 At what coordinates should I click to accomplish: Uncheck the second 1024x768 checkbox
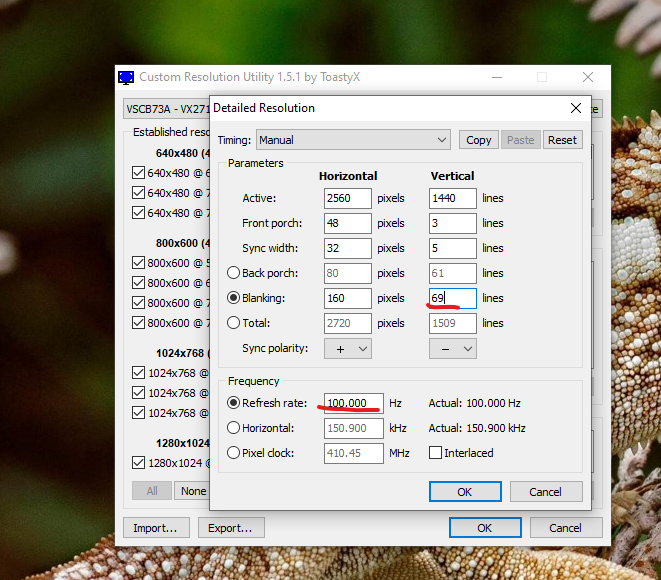point(138,392)
